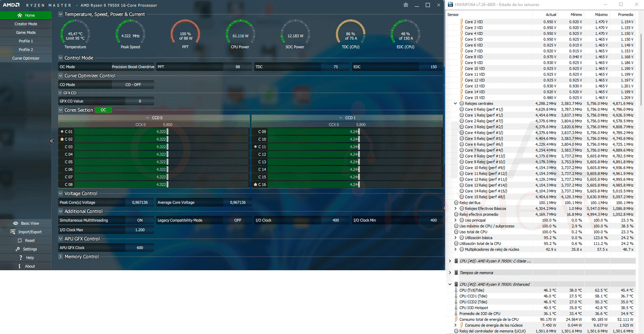Click the power icon of Consumo total de energía
Viewport: 644px width, 334px height.
(x=456, y=320)
